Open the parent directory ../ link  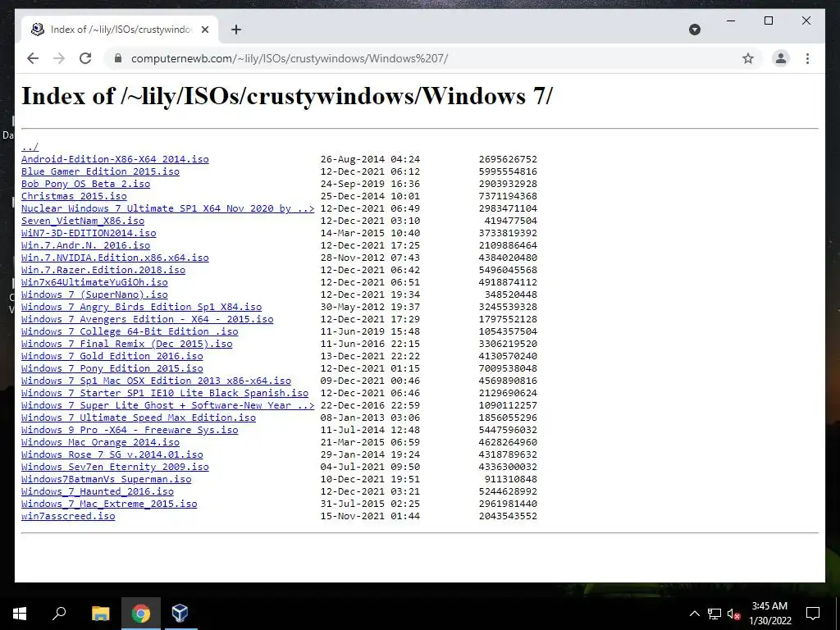click(x=30, y=147)
